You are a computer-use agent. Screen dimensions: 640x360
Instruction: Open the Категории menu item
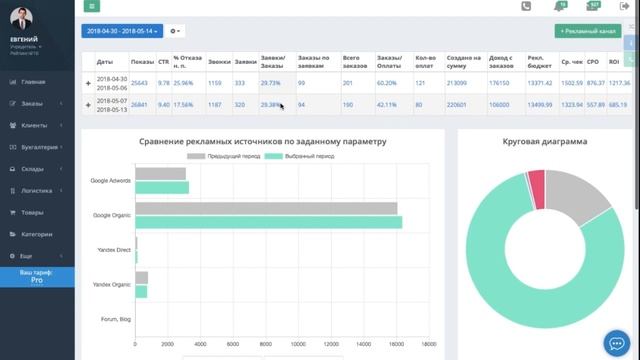tap(37, 234)
